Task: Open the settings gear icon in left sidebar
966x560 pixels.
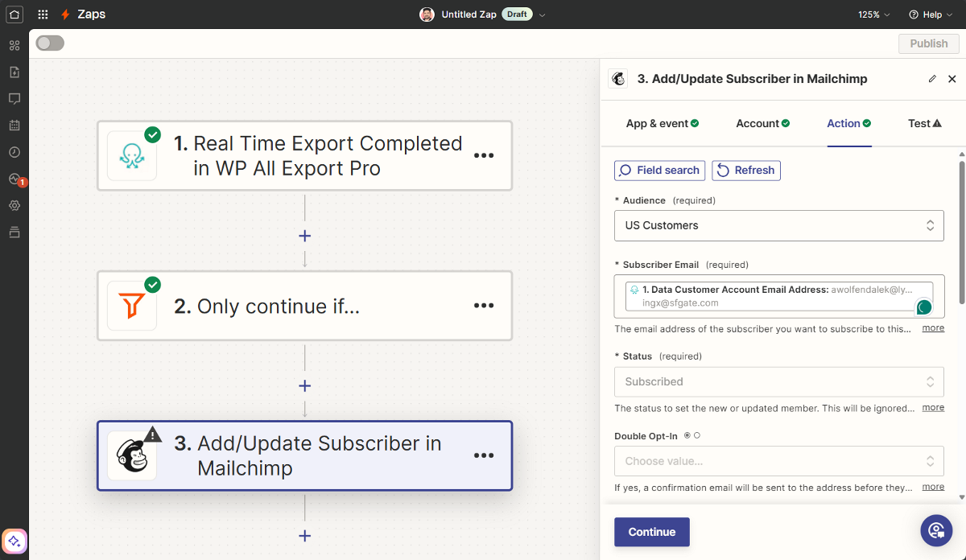Action: (14, 205)
